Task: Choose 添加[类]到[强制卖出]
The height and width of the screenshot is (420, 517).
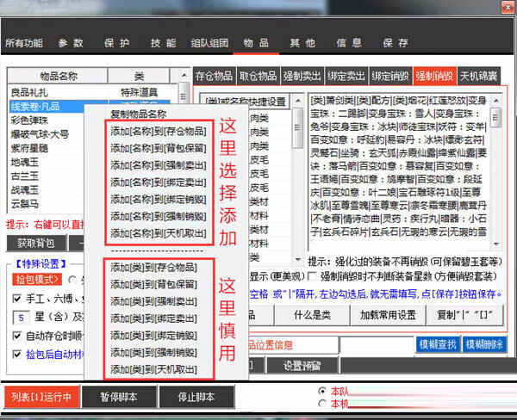Action: point(153,301)
